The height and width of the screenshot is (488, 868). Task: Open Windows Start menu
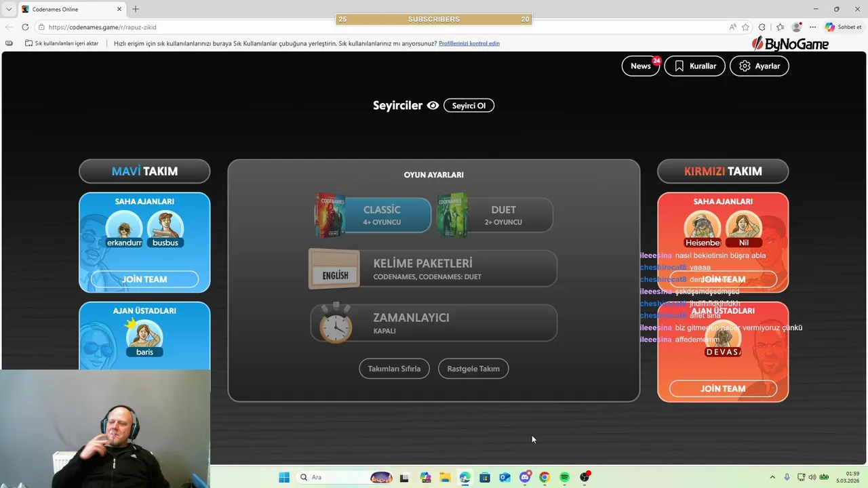click(x=284, y=477)
